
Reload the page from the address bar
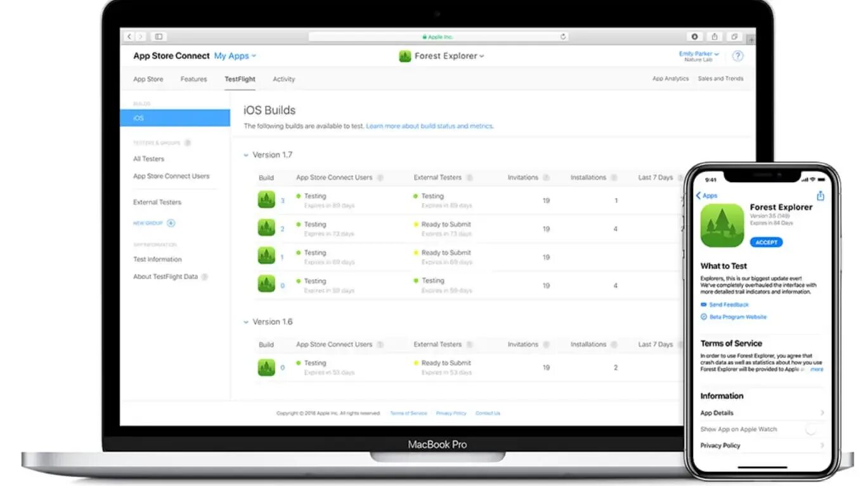point(562,37)
